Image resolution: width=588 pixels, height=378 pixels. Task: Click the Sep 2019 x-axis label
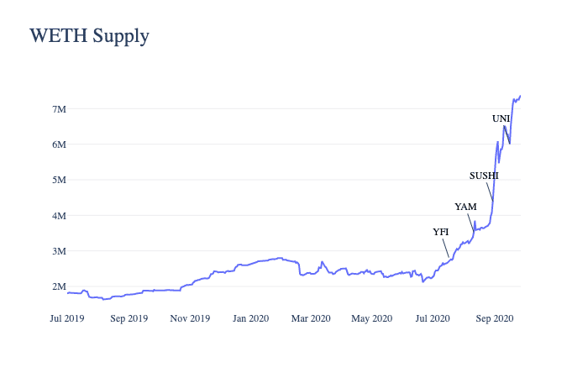[129, 318]
